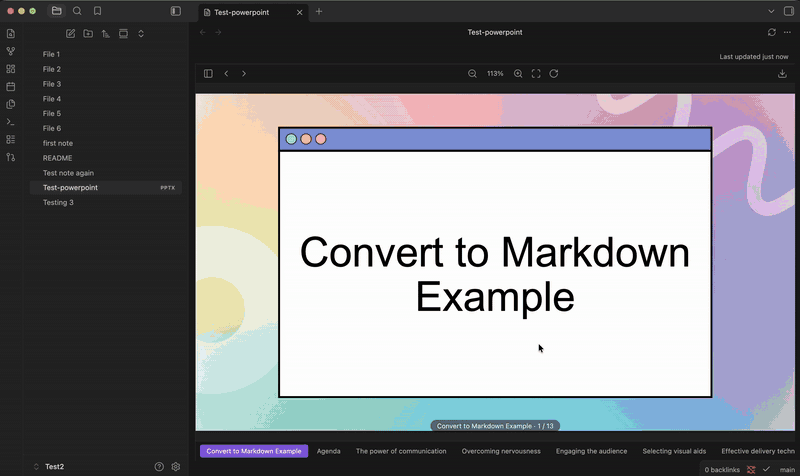Open canvas ribbon icon

(11, 69)
